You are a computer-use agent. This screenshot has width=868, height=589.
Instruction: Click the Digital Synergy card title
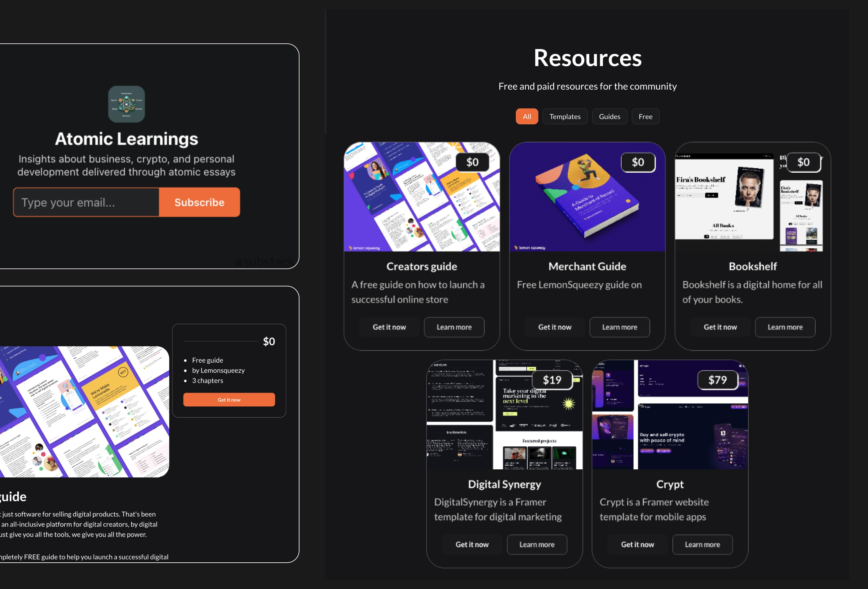[505, 485]
